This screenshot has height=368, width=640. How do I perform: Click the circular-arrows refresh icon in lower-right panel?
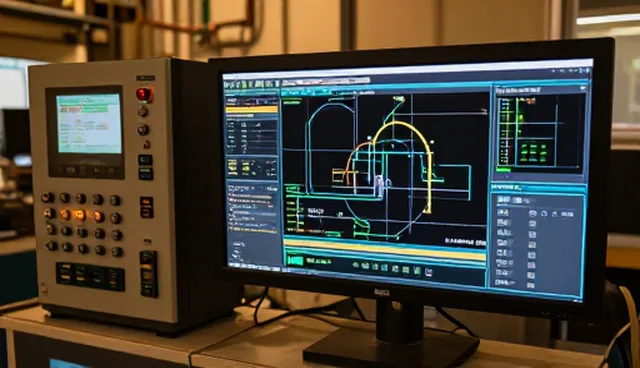pos(544,214)
